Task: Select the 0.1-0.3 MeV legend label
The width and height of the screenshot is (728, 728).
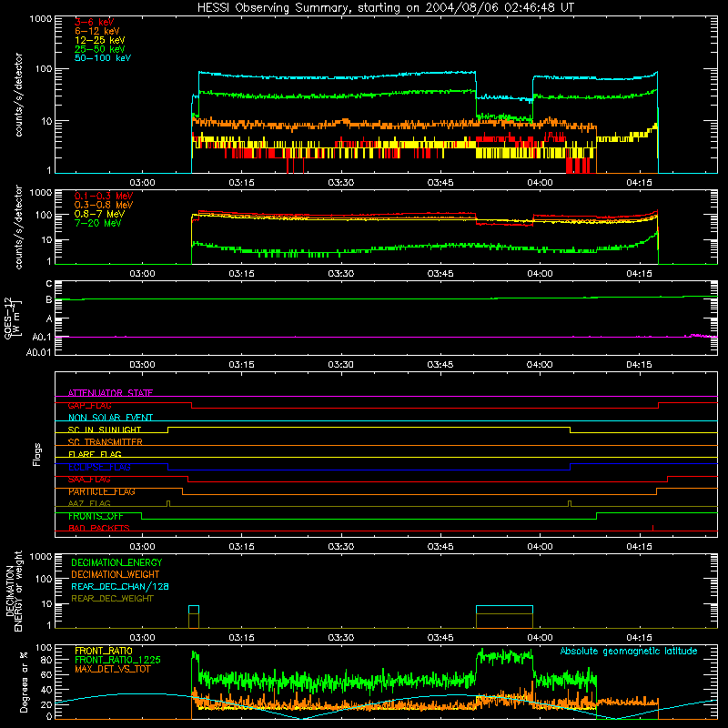Action: pyautogui.click(x=104, y=196)
